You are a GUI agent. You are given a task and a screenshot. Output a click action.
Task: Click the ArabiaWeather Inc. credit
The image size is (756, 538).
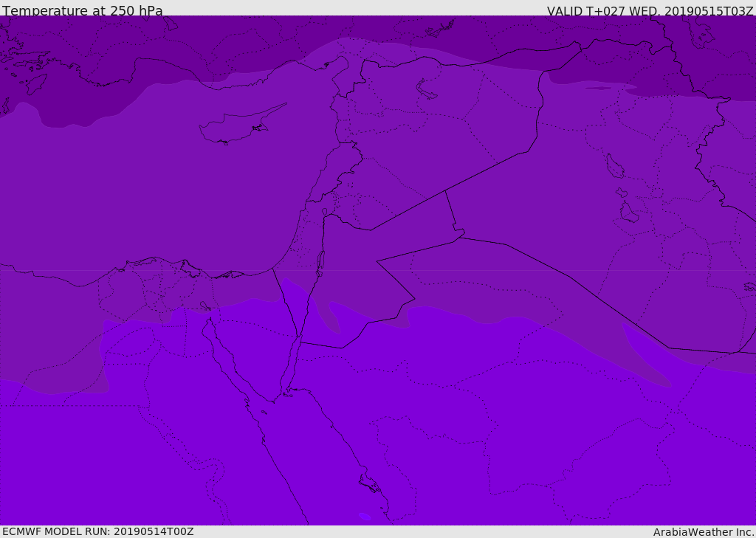coord(704,532)
